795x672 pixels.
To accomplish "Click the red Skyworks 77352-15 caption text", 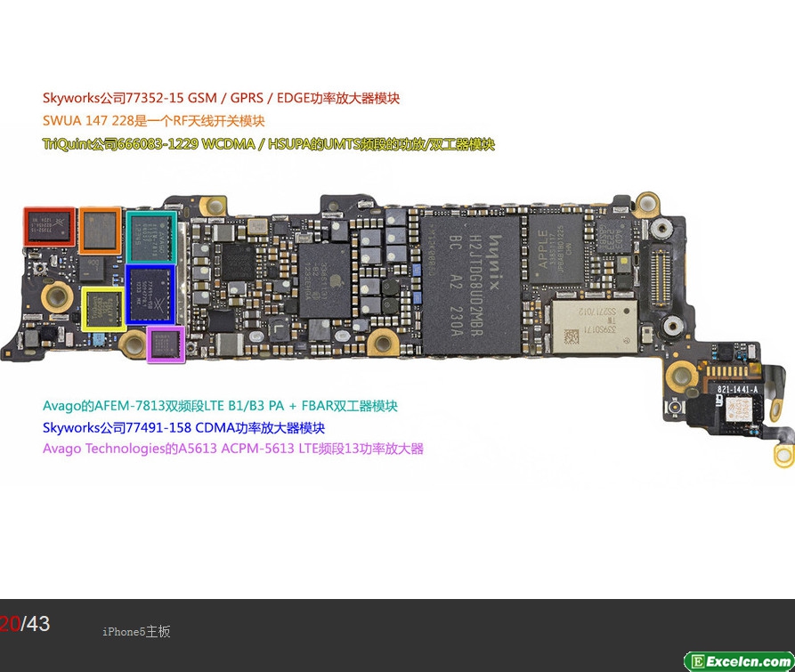I will tap(221, 99).
